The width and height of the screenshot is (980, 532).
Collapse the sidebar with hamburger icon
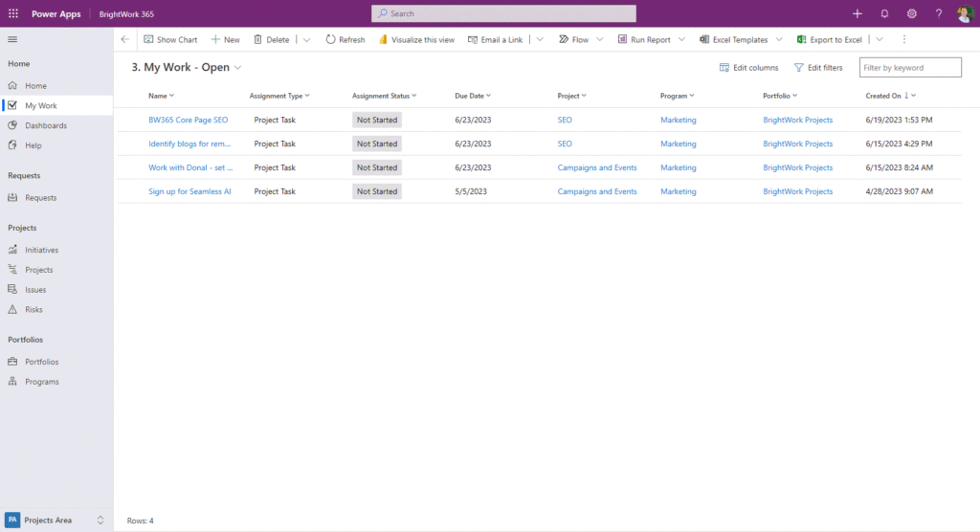12,39
